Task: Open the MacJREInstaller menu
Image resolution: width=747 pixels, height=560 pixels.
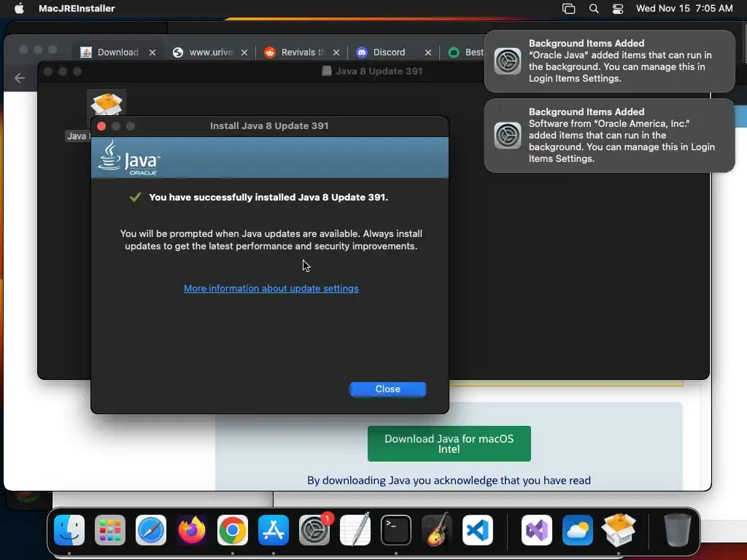Action: click(77, 8)
